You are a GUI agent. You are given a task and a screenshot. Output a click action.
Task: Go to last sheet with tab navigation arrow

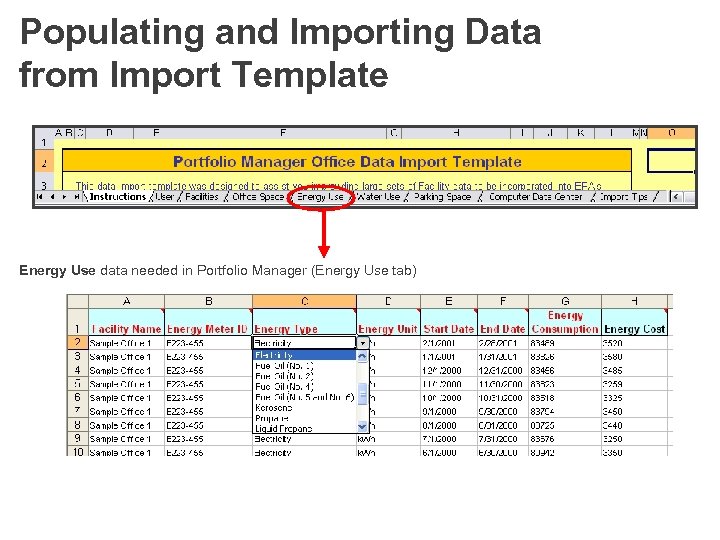(76, 197)
